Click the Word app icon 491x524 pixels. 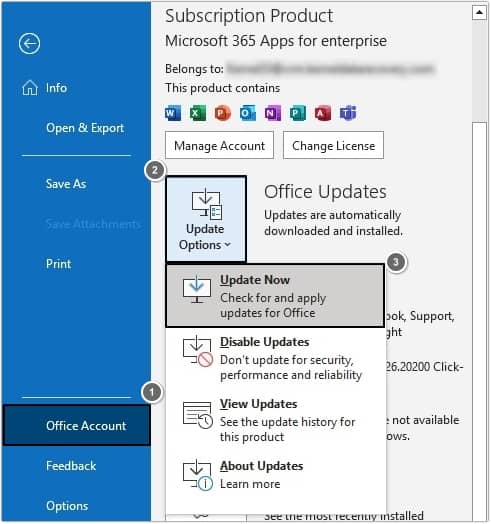[x=173, y=113]
